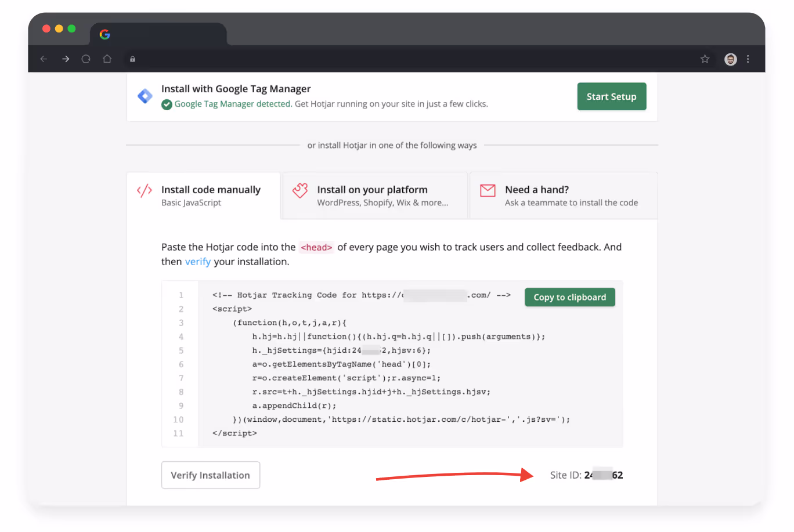Click the static.hotjar.com URL code line
The width and height of the screenshot is (794, 532).
coord(401,419)
